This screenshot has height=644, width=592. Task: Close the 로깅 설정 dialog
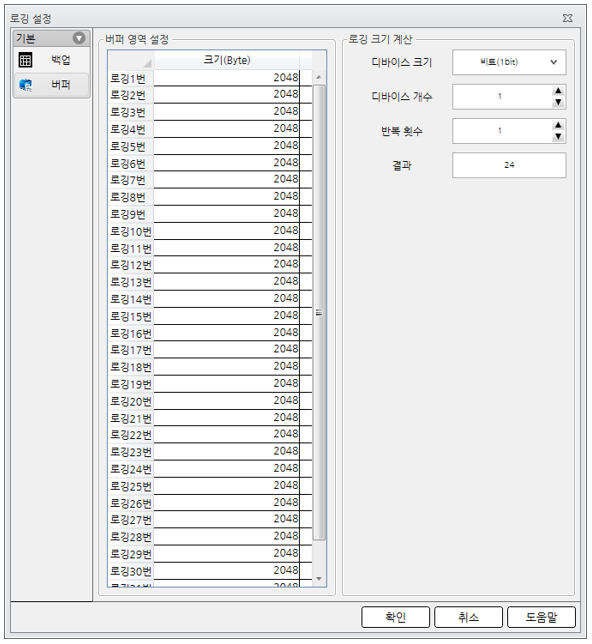tap(567, 18)
